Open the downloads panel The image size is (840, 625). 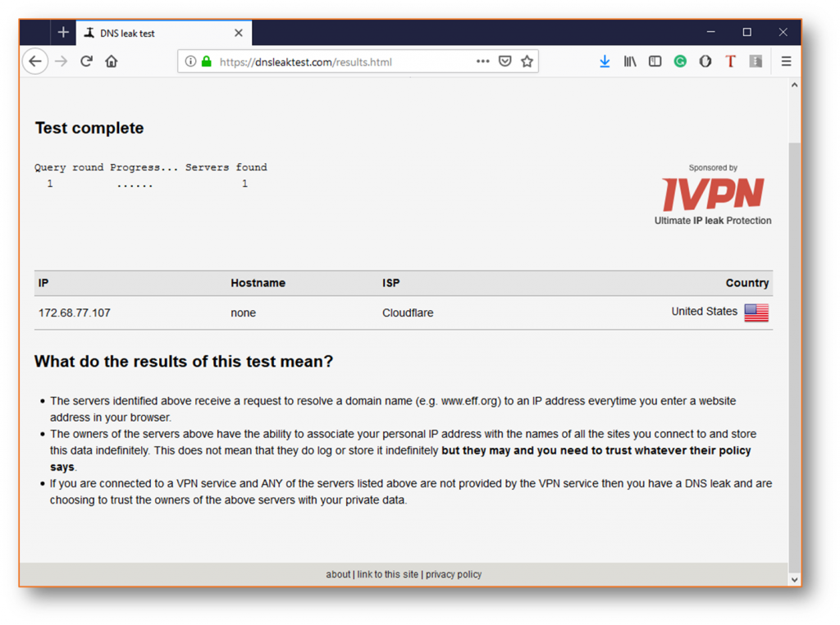(605, 62)
